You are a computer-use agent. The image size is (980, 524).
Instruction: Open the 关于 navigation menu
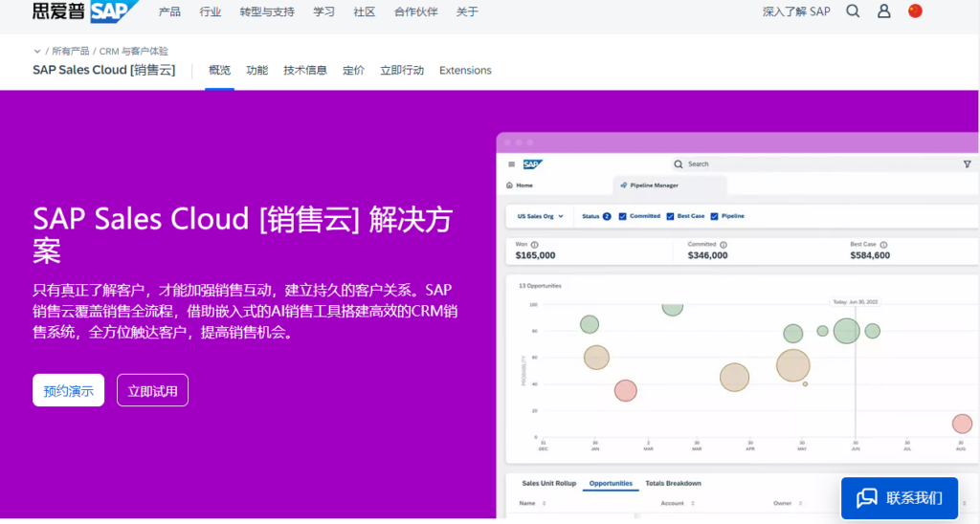467,11
